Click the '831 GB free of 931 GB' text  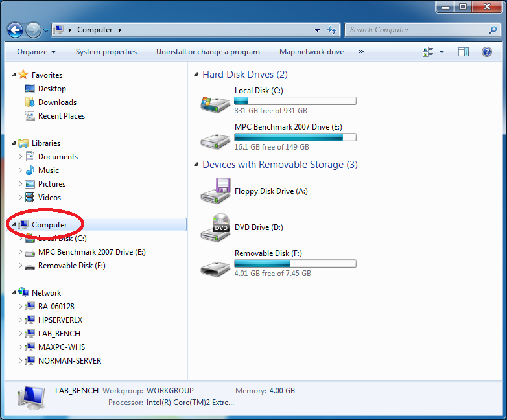click(x=270, y=111)
